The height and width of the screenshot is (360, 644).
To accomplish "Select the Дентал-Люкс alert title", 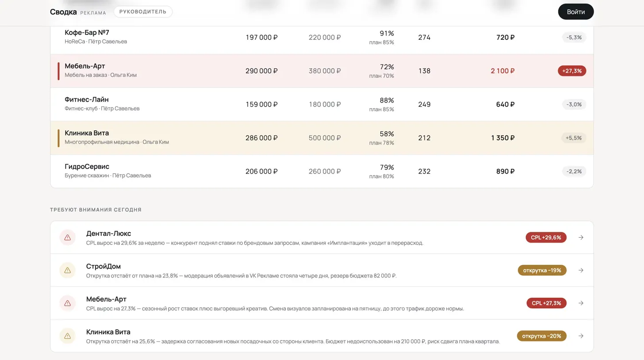I will [x=108, y=233].
